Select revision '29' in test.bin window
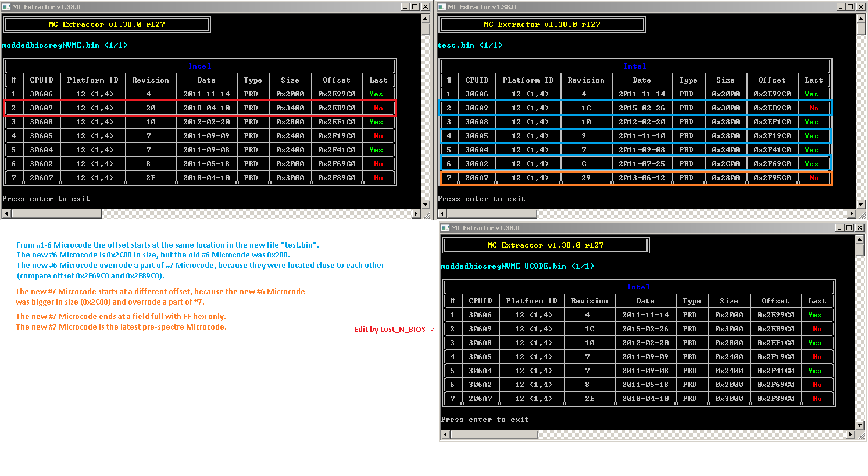Viewport: 868px width, 476px height. [586, 178]
